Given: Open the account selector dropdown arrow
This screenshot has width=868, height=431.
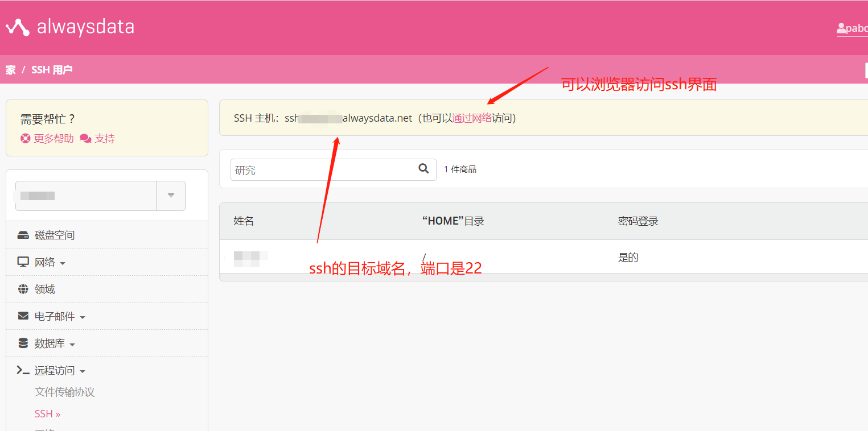Looking at the screenshot, I should pyautogui.click(x=171, y=196).
